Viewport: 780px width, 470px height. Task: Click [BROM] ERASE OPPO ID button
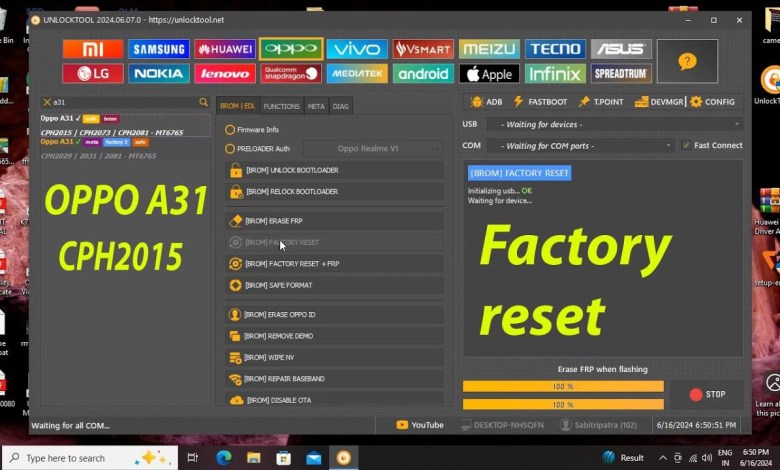[x=334, y=314]
